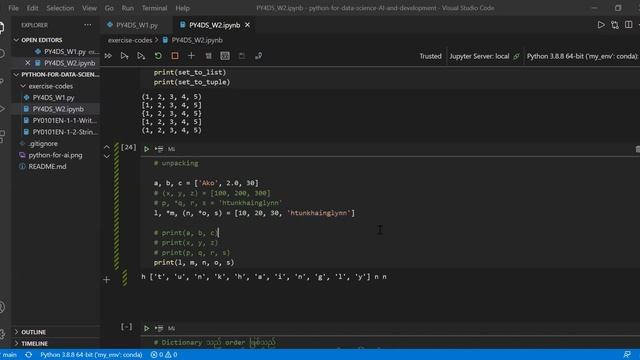Open the Help menu

(182, 8)
